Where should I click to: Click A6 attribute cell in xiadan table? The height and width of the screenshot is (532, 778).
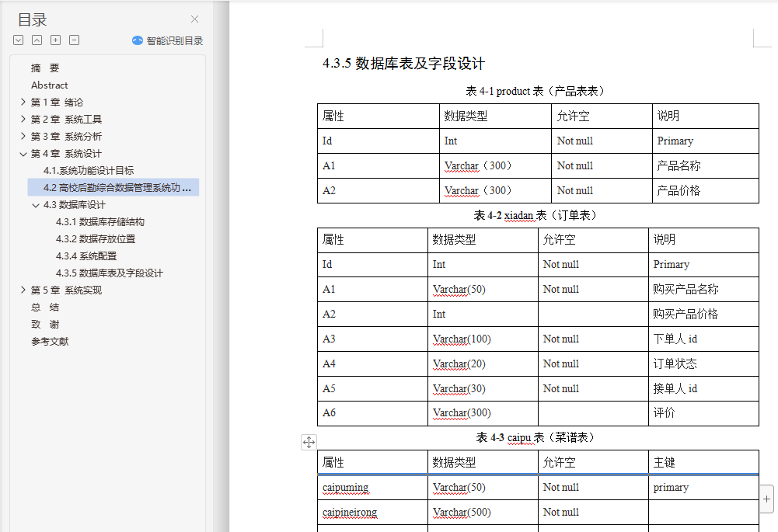pos(372,413)
